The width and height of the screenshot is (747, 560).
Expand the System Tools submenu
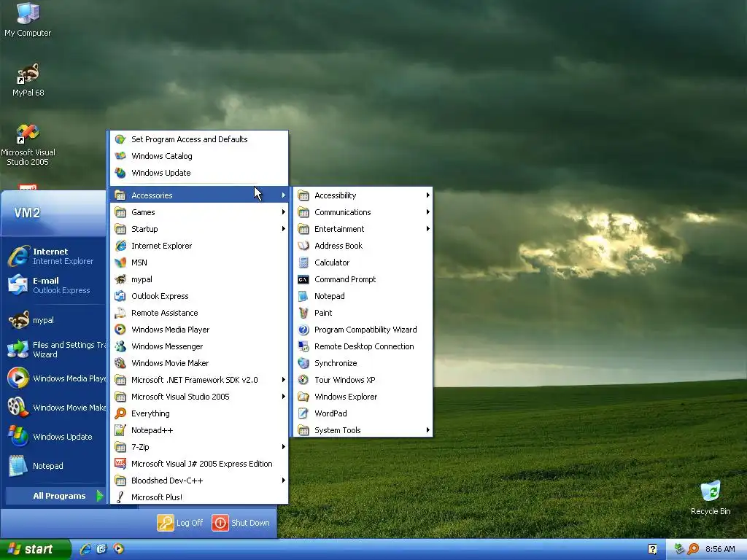tap(363, 430)
